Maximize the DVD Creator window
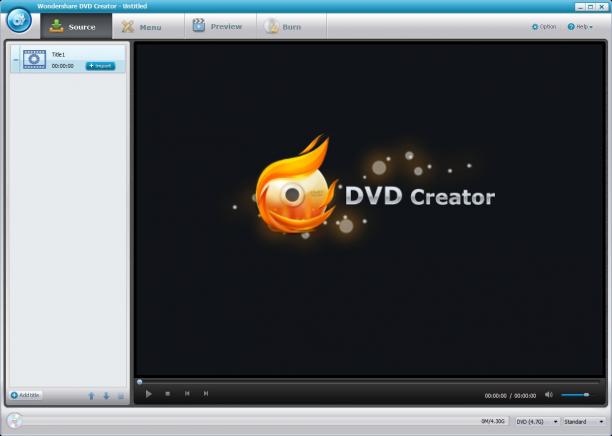The width and height of the screenshot is (612, 436). click(x=591, y=7)
